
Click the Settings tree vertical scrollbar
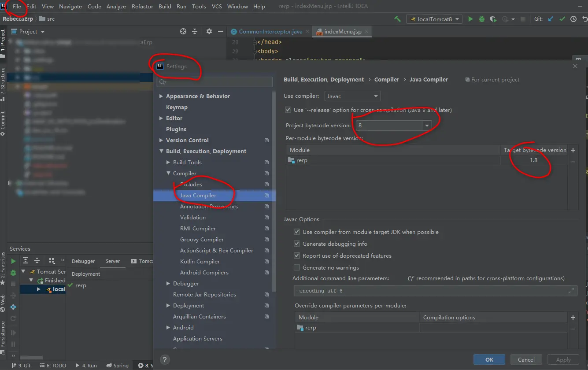click(x=274, y=192)
